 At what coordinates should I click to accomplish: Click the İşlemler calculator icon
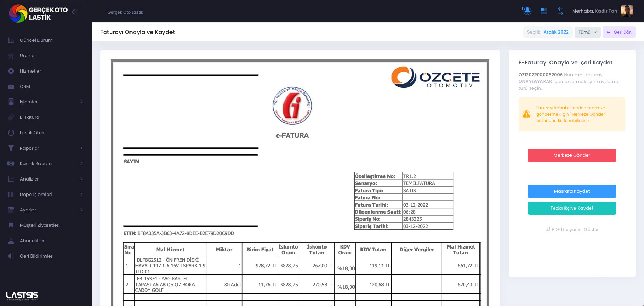click(11, 102)
